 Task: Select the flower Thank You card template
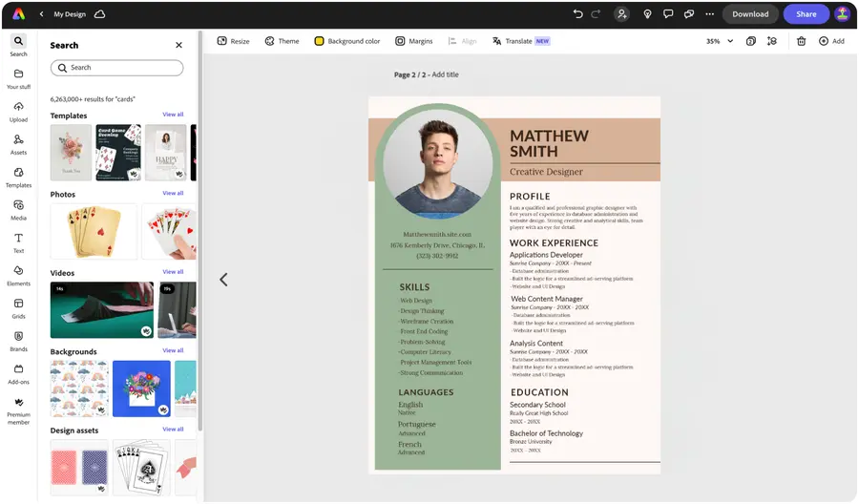click(x=71, y=153)
